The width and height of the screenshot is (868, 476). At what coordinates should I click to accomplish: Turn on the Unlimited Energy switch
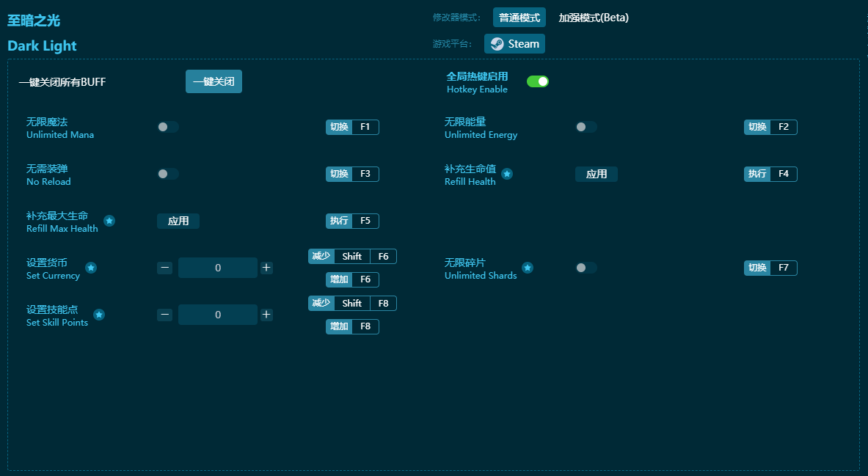coord(586,127)
